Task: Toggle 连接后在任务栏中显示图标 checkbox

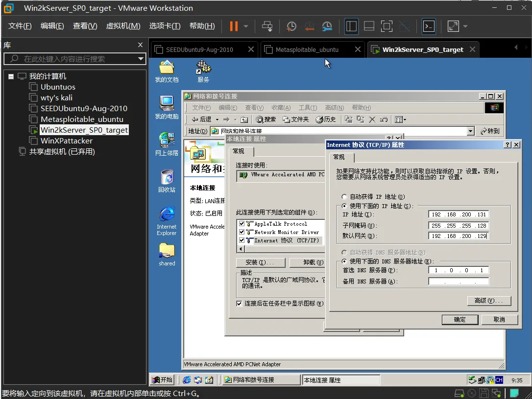Action: pyautogui.click(x=240, y=304)
